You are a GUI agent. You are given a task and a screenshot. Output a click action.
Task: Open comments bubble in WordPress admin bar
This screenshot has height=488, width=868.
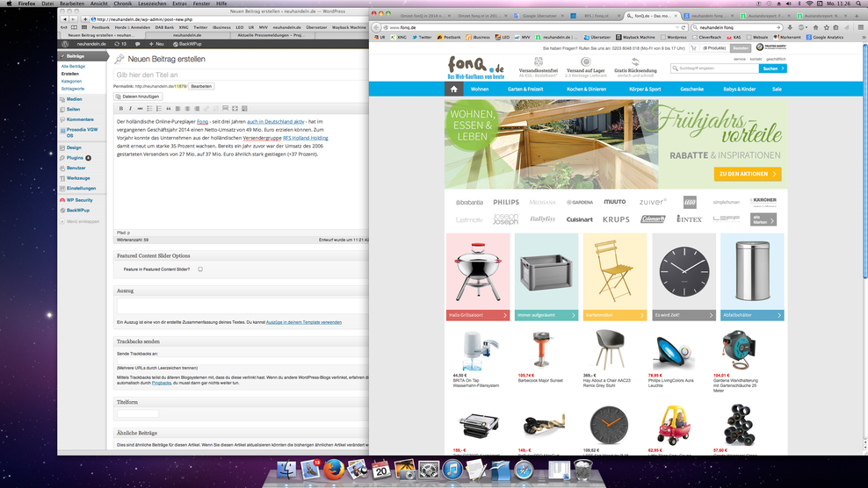137,44
